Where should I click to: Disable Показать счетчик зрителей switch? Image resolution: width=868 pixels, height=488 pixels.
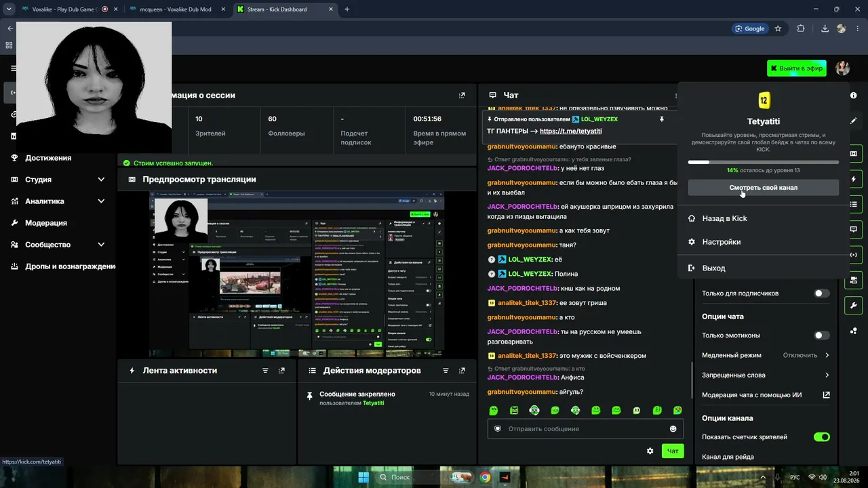(x=822, y=437)
